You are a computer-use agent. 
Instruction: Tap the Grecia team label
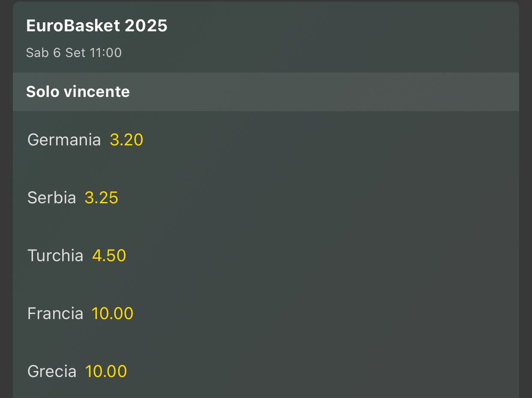(52, 371)
